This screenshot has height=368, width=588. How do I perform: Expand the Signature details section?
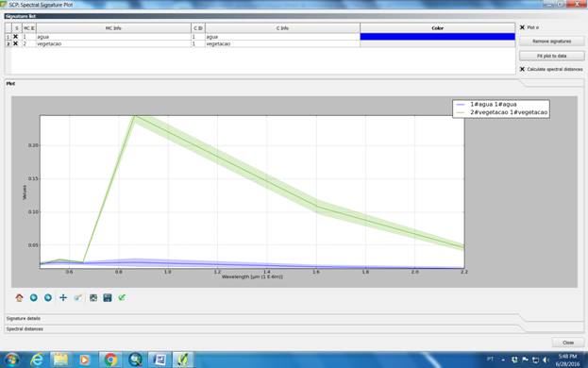24,318
